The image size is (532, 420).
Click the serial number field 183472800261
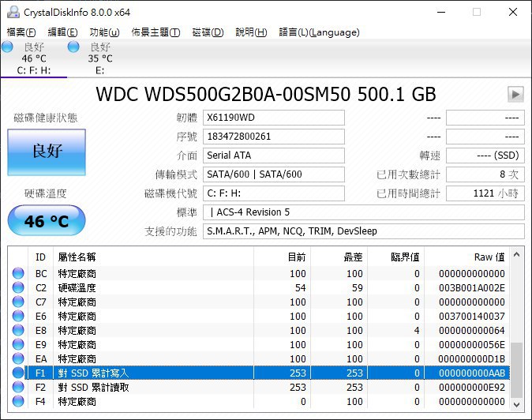(x=274, y=137)
